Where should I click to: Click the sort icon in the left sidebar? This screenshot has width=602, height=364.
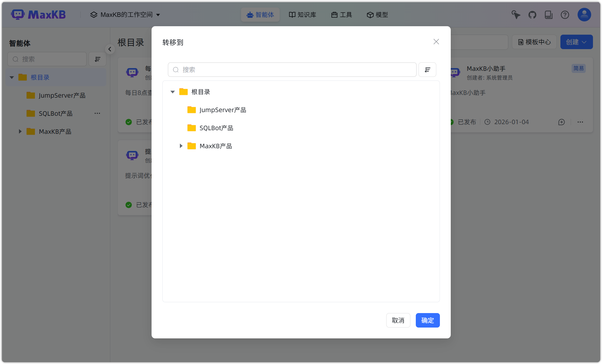click(x=97, y=59)
